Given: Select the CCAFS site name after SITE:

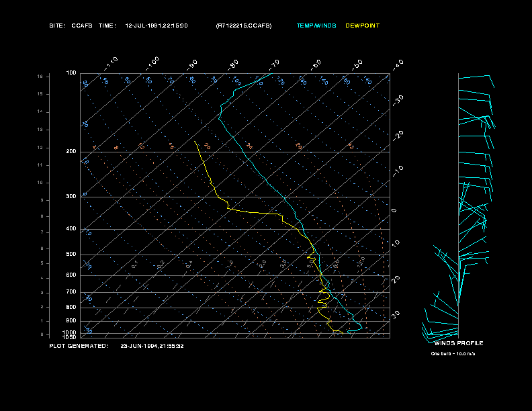Looking at the screenshot, I should (82, 26).
